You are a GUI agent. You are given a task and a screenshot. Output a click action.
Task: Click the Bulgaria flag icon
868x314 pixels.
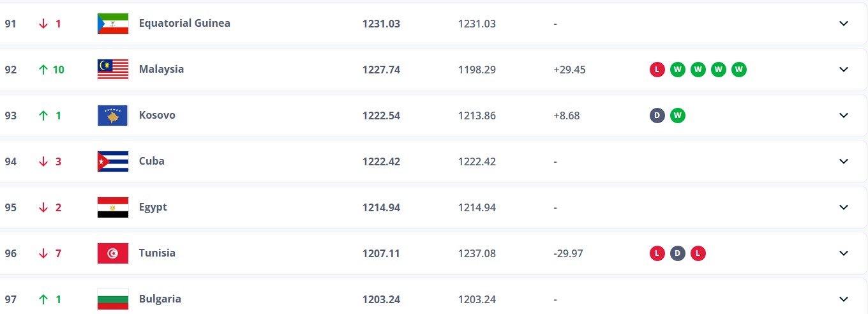(x=113, y=299)
